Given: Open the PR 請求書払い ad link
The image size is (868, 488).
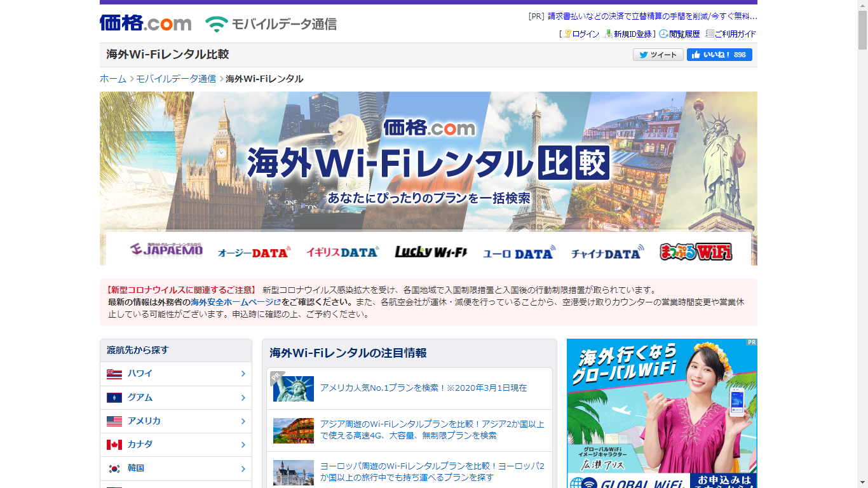Looking at the screenshot, I should 653,17.
